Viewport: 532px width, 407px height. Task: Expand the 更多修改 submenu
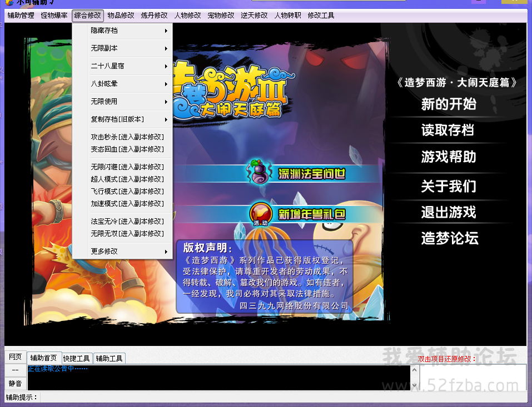pos(122,252)
